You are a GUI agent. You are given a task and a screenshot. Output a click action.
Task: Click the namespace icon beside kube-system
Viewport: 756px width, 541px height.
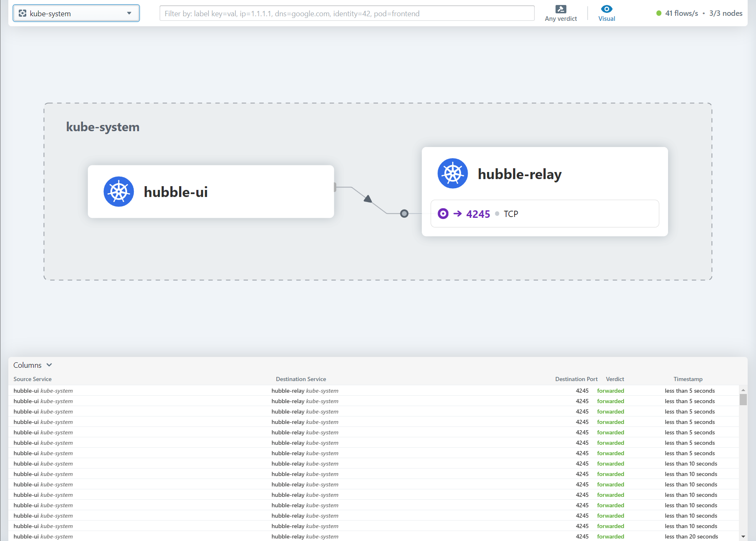[23, 13]
